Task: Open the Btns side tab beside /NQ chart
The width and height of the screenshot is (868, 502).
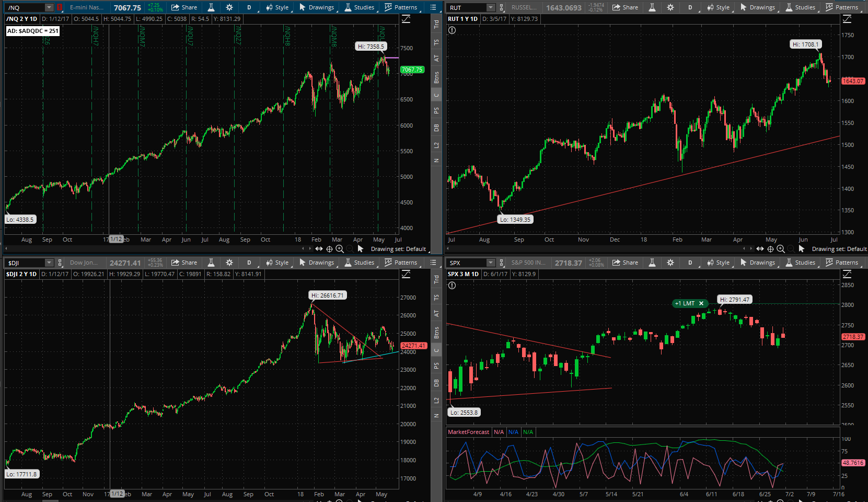Action: 436,77
